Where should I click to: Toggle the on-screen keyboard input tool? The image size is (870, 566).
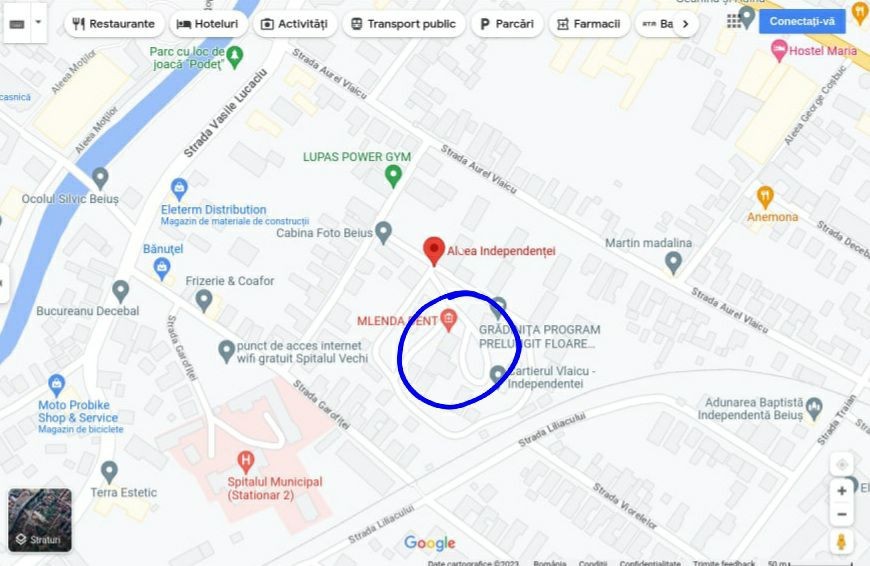point(17,23)
